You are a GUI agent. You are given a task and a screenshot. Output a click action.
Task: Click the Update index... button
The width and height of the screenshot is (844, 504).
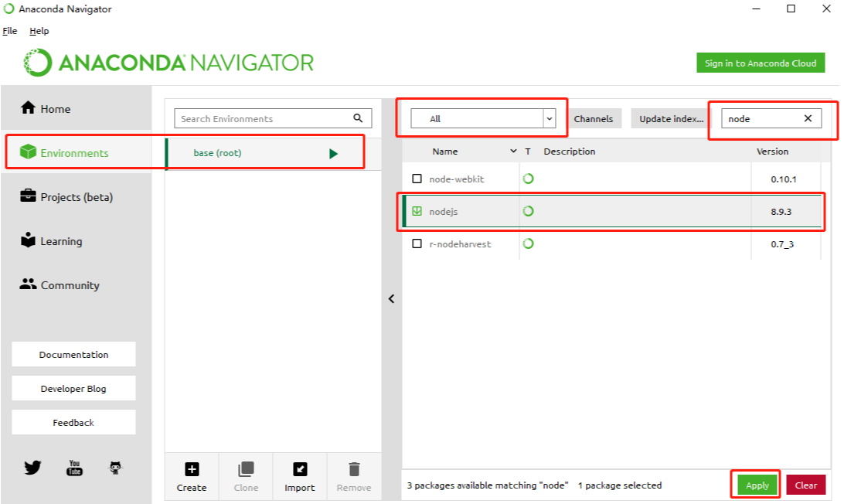tap(671, 118)
